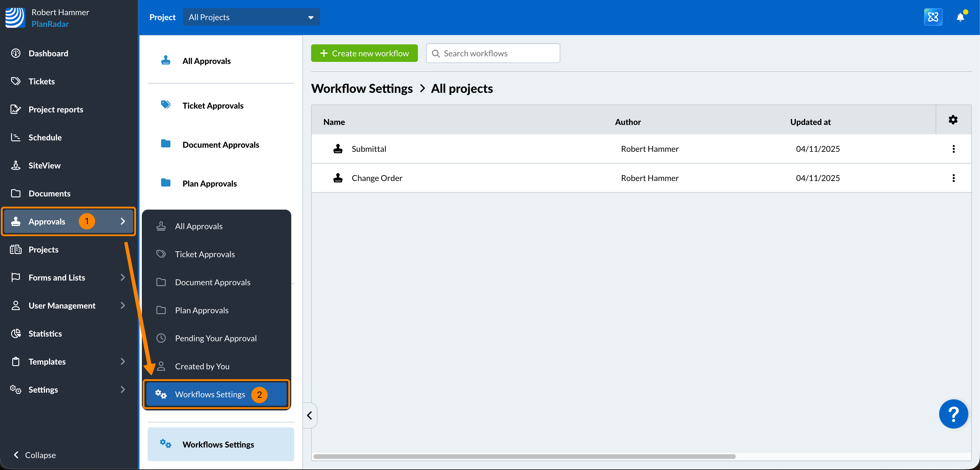Open the three-dot menu for Submittal row
Image resolution: width=980 pixels, height=470 pixels.
[953, 149]
